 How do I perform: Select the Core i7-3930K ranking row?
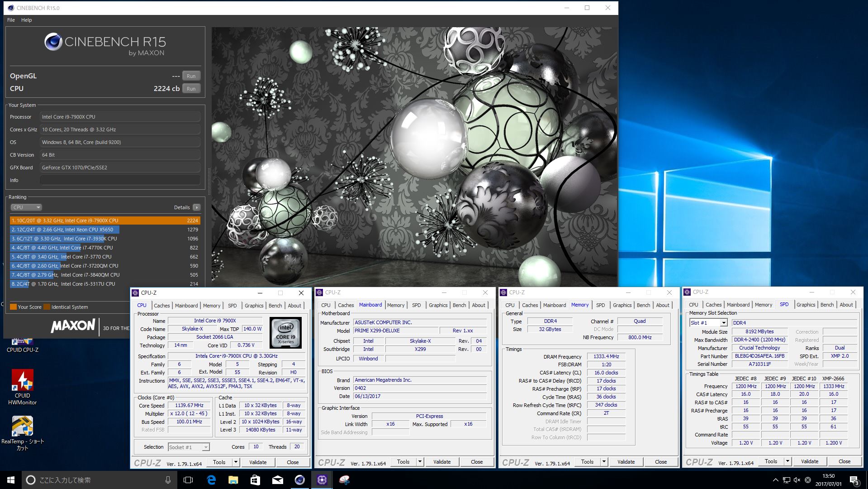pos(105,239)
